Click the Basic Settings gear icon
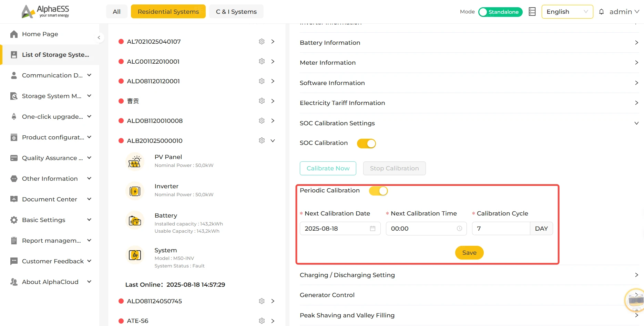The height and width of the screenshot is (326, 644). coord(14,220)
